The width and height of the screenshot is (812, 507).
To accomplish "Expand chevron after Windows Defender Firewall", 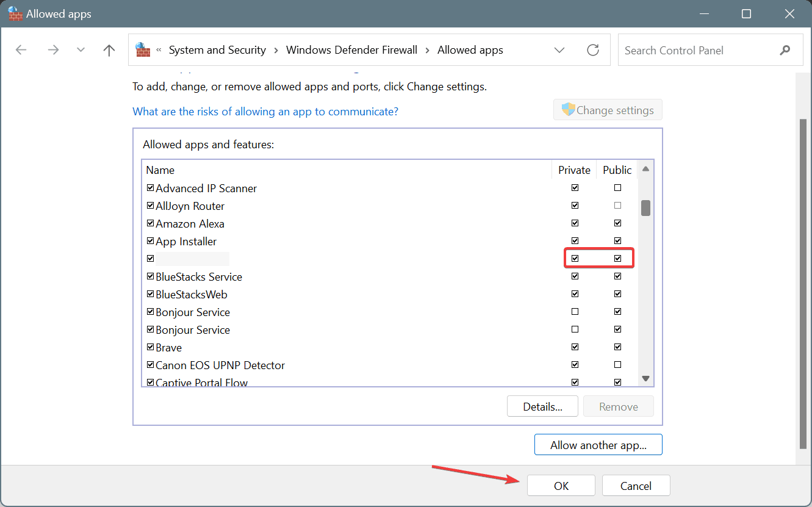I will point(428,50).
